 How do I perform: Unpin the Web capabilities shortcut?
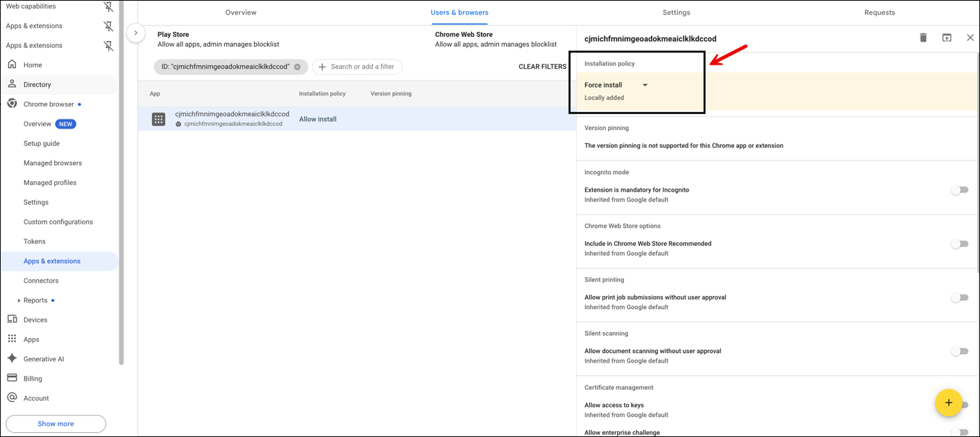coord(108,6)
